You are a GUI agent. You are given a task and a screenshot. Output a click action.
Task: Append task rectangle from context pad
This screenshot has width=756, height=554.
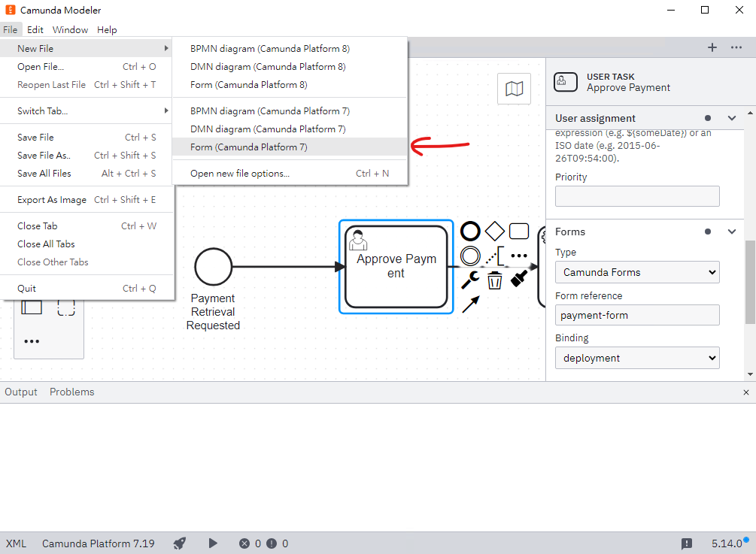point(519,232)
